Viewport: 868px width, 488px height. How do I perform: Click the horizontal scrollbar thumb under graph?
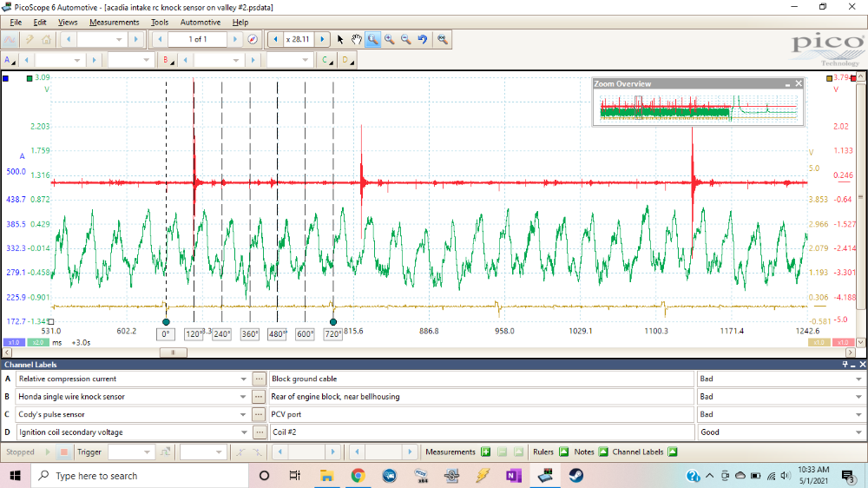point(174,353)
